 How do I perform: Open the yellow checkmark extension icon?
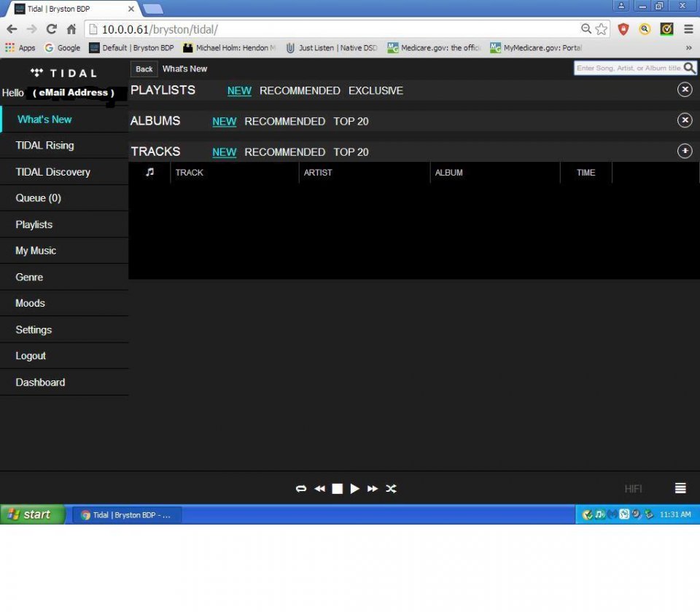(666, 29)
